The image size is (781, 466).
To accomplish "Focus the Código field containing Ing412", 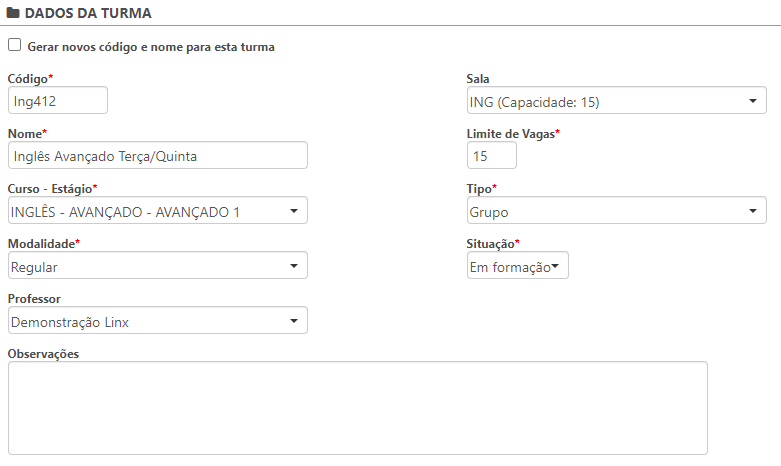I will pyautogui.click(x=57, y=101).
